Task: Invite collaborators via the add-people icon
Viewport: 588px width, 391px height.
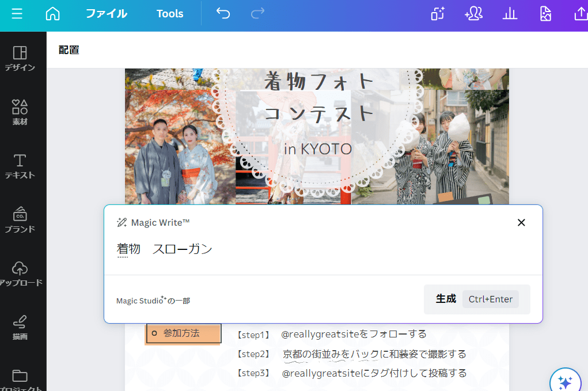Action: [x=473, y=14]
